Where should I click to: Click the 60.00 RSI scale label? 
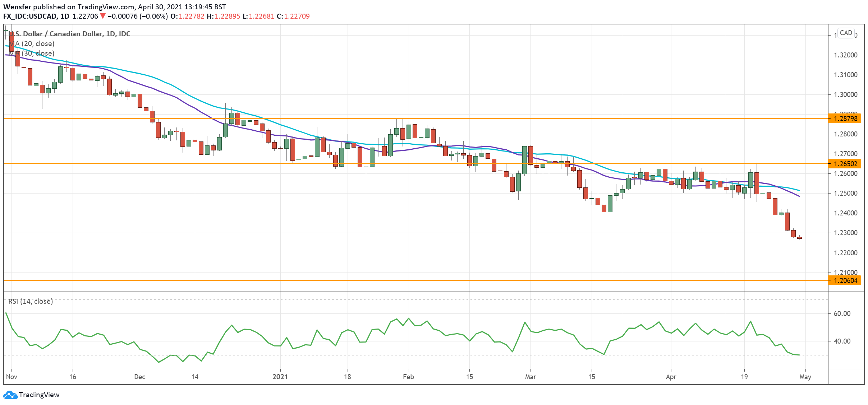[842, 313]
